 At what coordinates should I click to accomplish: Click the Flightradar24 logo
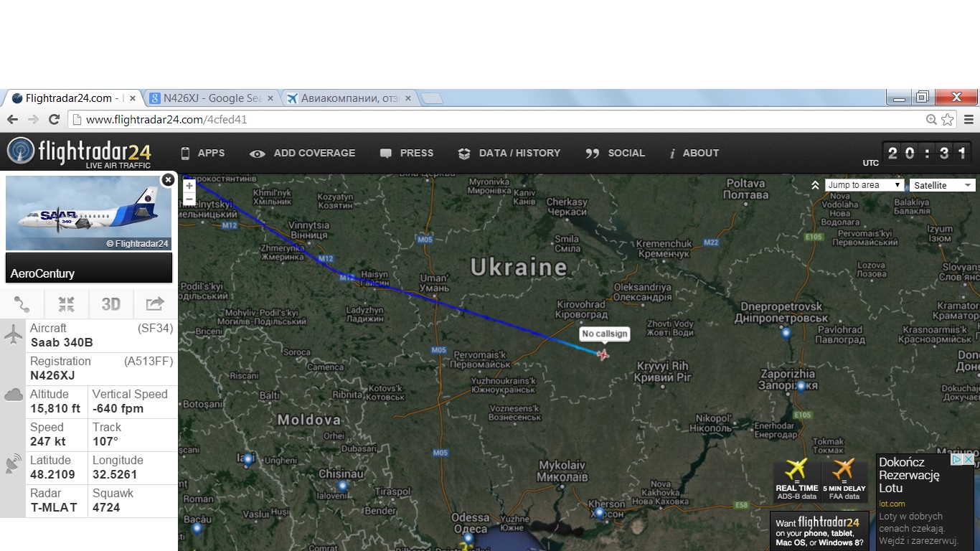(x=79, y=153)
